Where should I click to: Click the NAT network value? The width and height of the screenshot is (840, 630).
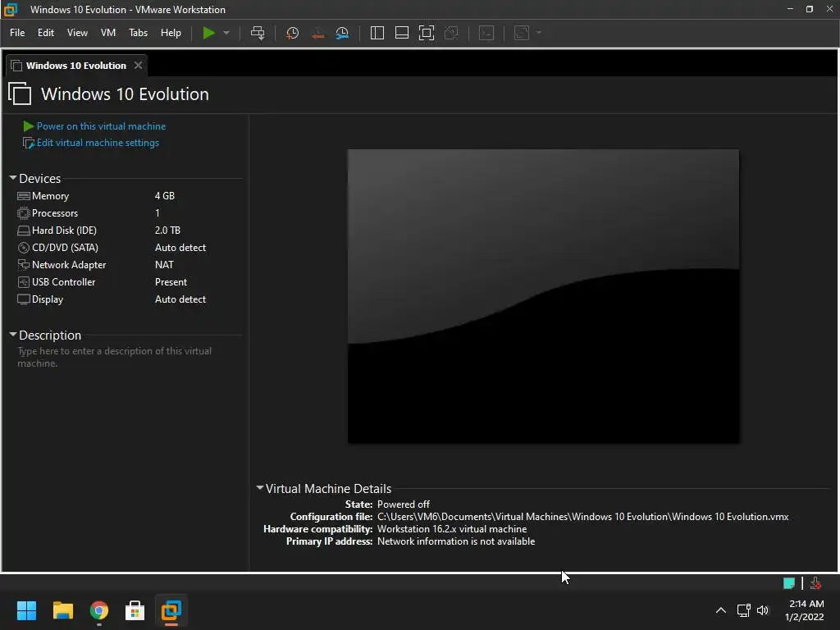coord(164,265)
